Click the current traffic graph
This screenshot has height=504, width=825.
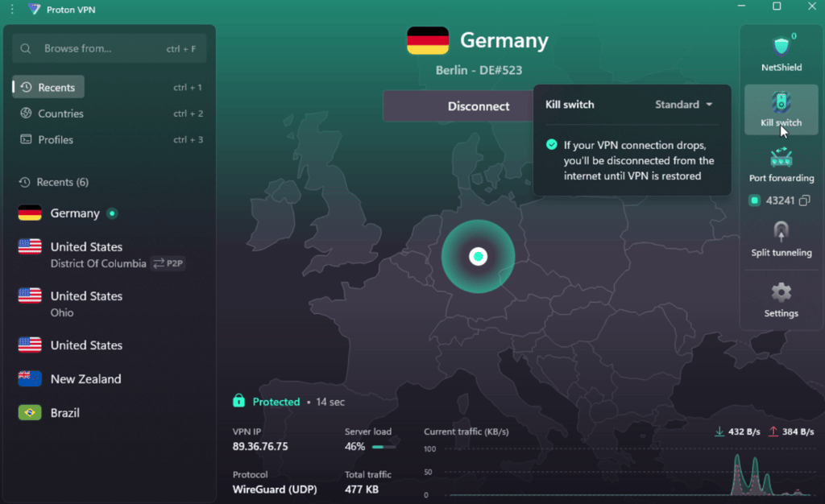click(x=629, y=472)
